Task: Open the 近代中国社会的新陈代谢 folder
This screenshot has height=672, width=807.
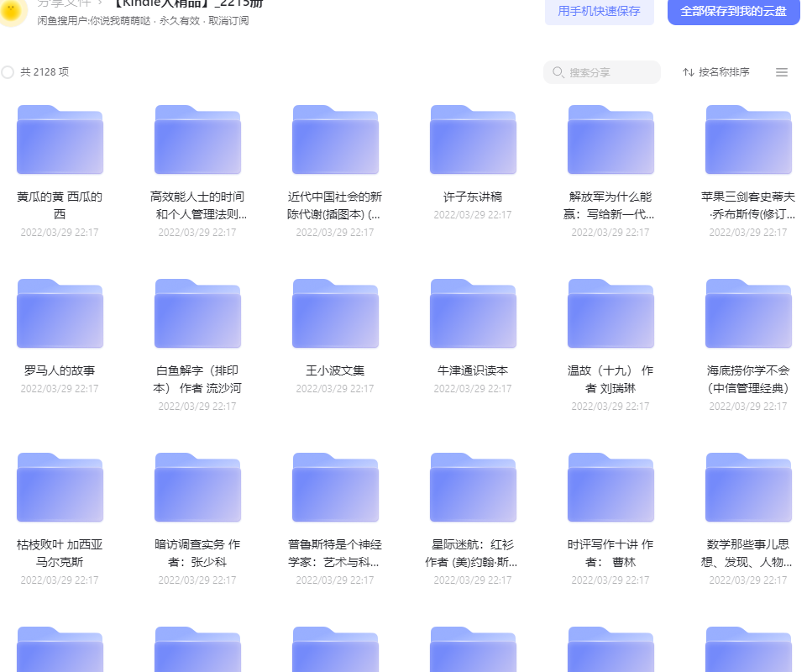Action: click(x=336, y=139)
